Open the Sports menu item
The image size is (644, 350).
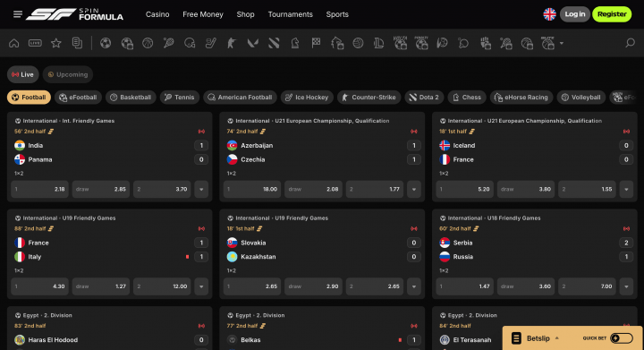337,14
